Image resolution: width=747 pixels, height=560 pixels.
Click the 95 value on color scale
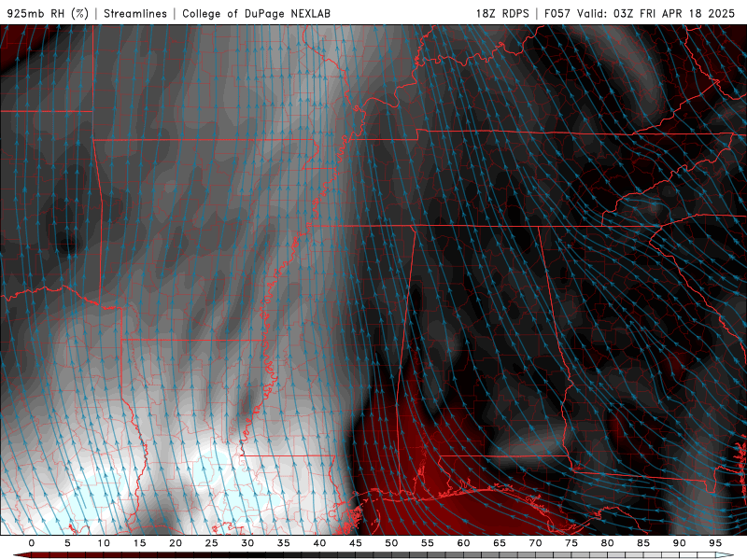[x=715, y=543]
